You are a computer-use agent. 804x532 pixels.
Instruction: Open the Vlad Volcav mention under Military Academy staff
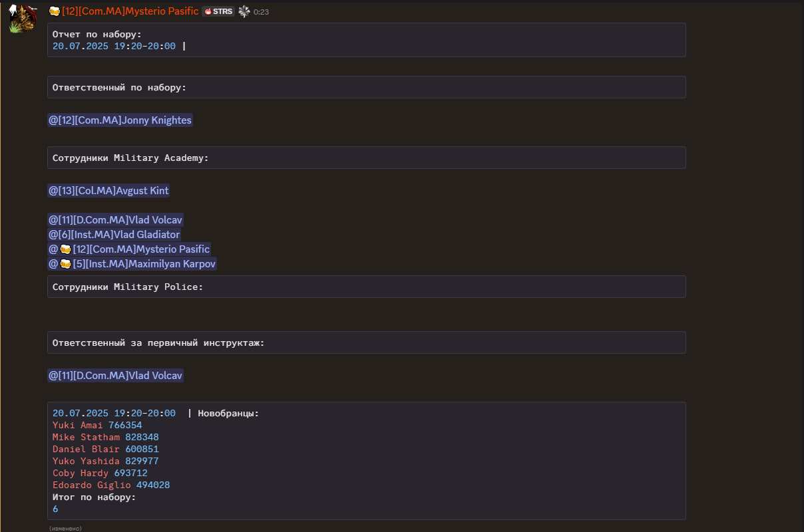115,220
